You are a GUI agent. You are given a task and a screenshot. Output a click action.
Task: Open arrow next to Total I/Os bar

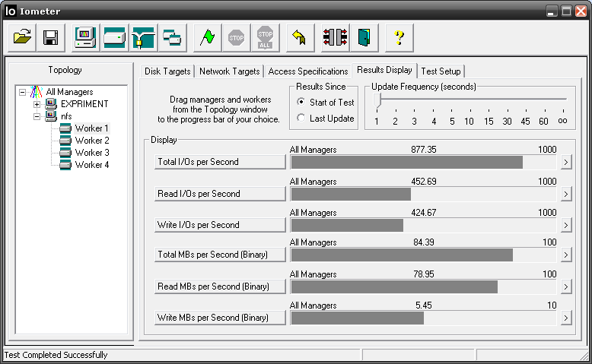pos(565,162)
